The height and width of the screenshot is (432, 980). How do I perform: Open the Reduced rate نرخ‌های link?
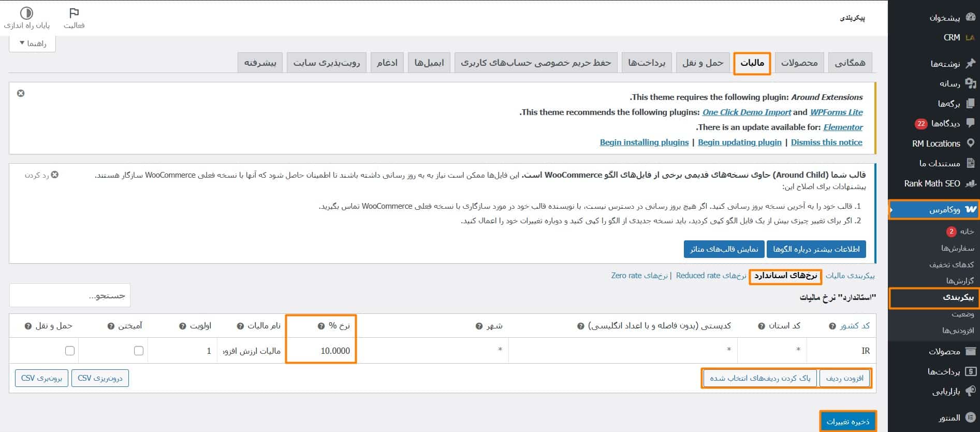[x=711, y=276]
